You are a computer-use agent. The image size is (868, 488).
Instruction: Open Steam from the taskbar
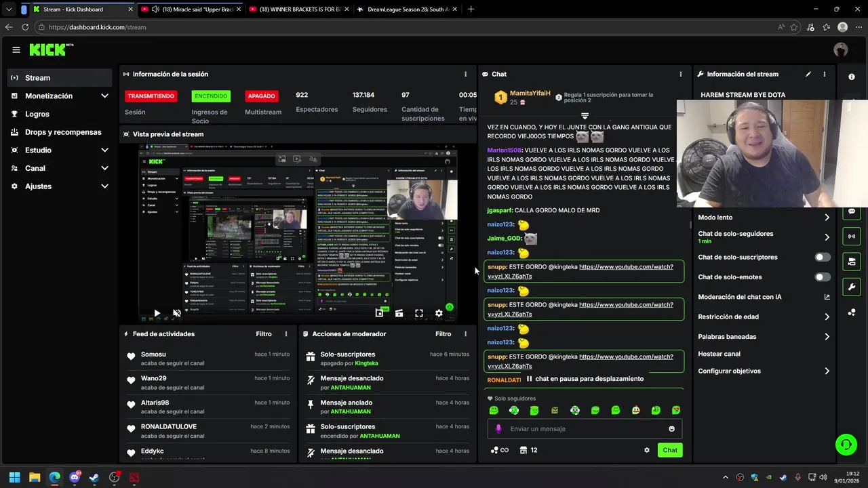[x=94, y=477]
